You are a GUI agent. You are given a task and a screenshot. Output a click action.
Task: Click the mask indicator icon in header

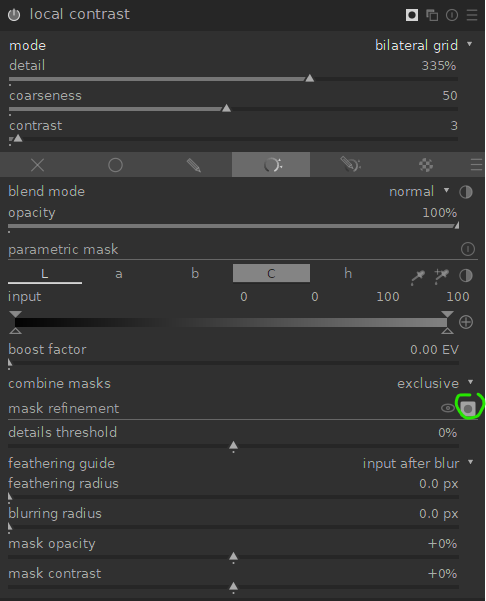(x=412, y=15)
